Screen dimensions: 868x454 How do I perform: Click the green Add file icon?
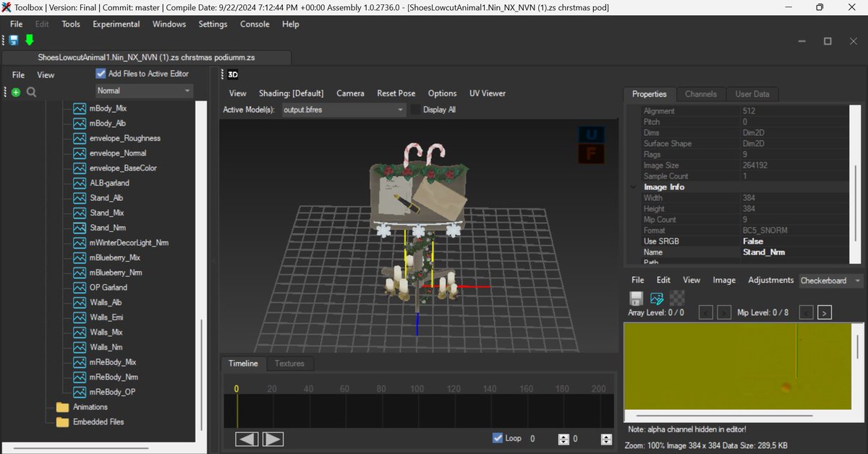(x=17, y=92)
